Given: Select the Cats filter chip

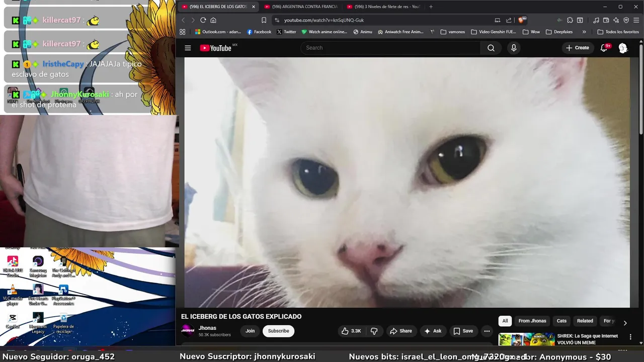Looking at the screenshot, I should (x=561, y=321).
